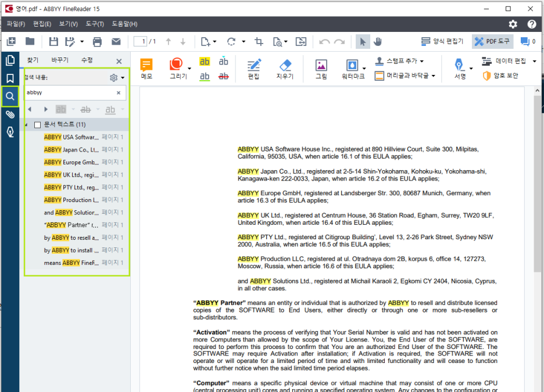This screenshot has height=392, width=544.
Task: Close the search panel with X
Action: [119, 62]
